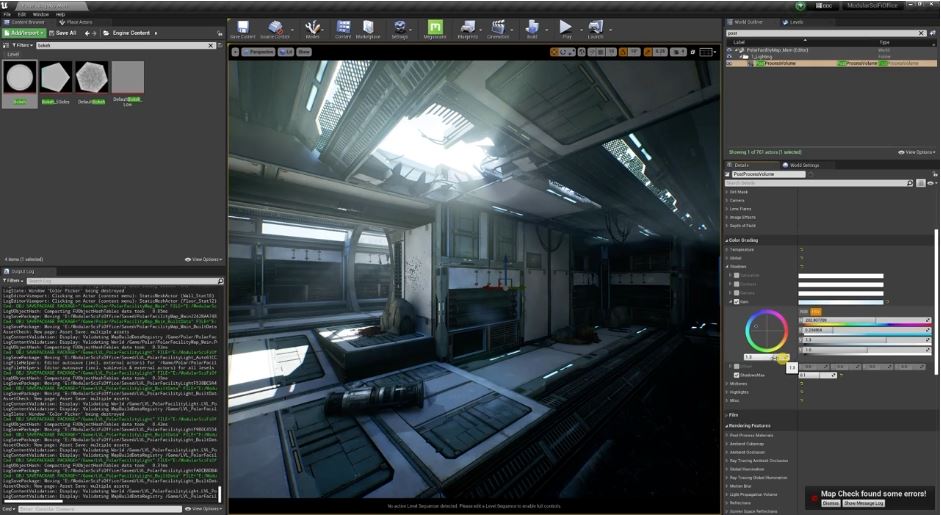
Task: Click the Build lighting icon
Action: (532, 28)
